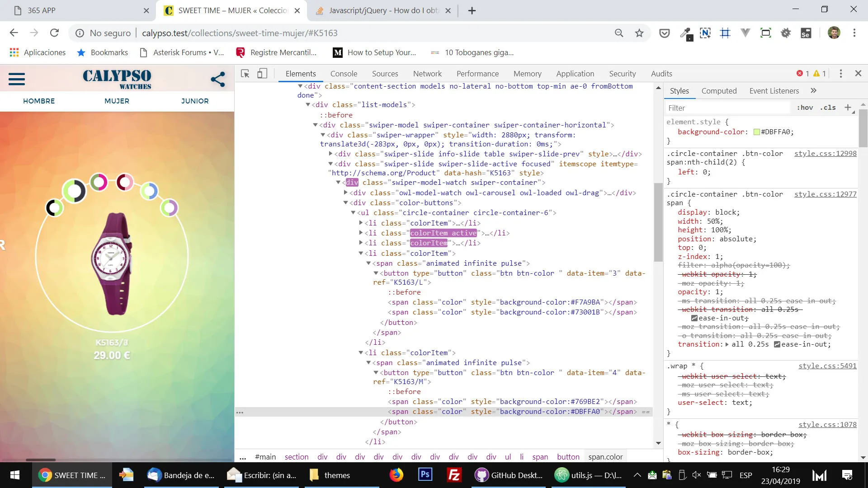Click the share icon next to the Calypso logo

tap(218, 80)
